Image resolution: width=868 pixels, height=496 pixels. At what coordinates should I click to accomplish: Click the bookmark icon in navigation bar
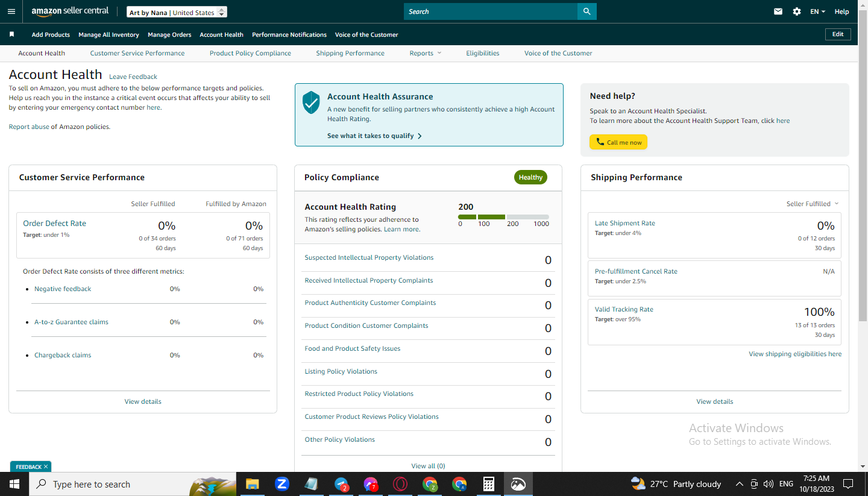11,34
